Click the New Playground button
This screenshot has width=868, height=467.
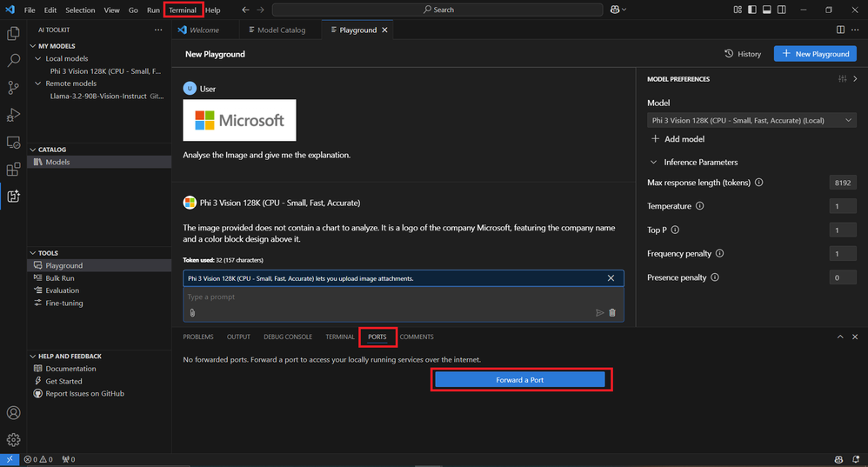pyautogui.click(x=815, y=54)
